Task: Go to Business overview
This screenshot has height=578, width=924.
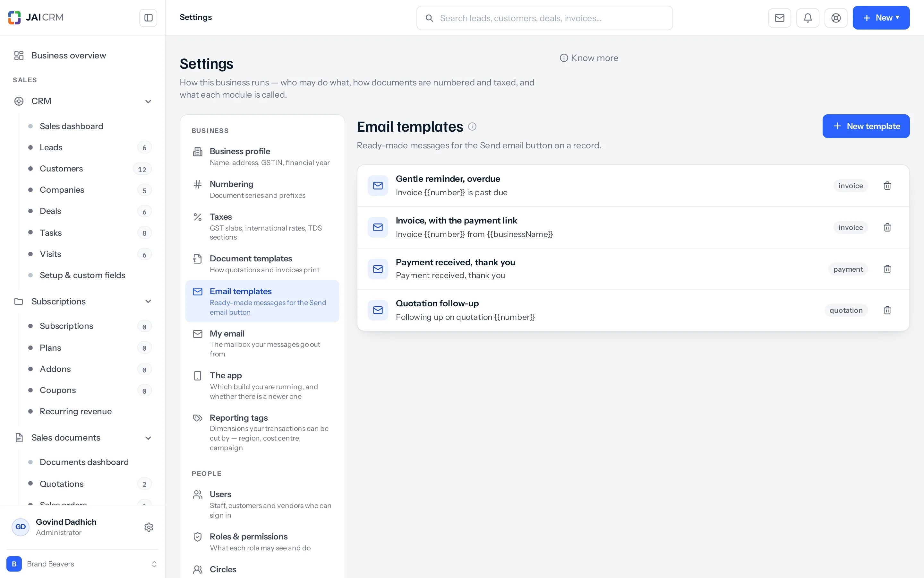Action: pos(82,56)
